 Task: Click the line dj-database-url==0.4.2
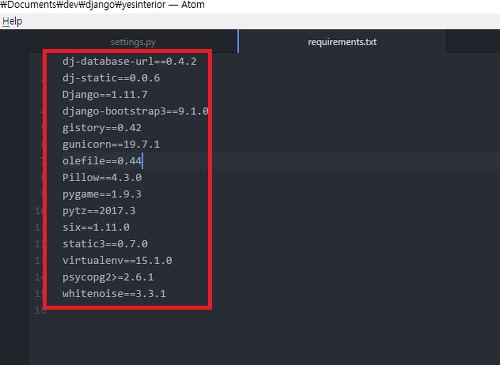click(129, 62)
